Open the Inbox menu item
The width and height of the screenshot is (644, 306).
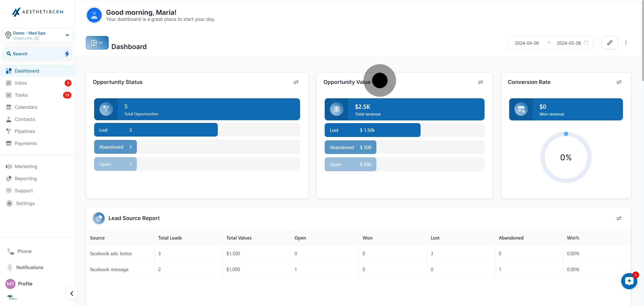click(21, 83)
